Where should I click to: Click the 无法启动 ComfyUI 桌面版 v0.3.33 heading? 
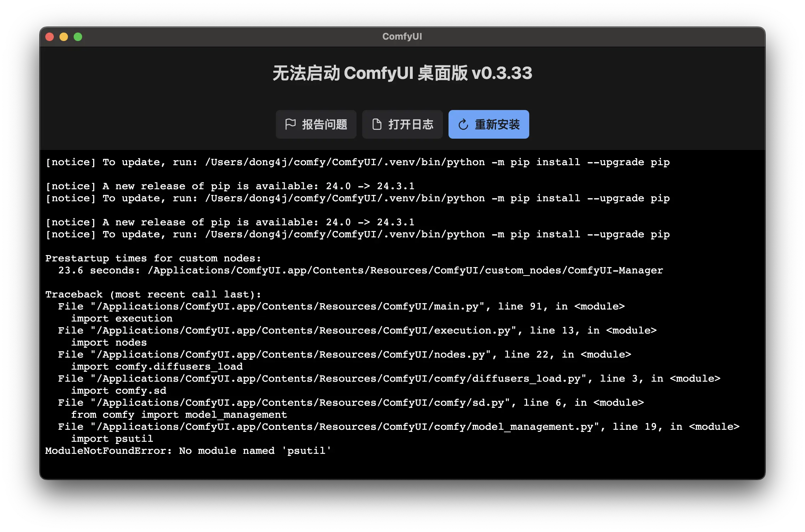pyautogui.click(x=402, y=73)
